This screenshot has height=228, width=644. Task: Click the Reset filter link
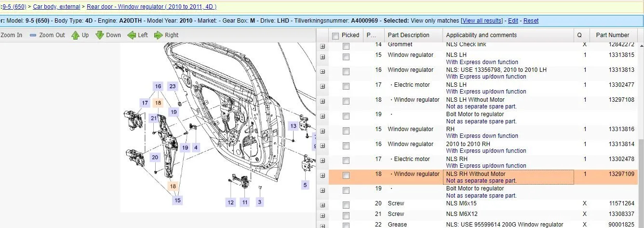coord(531,21)
